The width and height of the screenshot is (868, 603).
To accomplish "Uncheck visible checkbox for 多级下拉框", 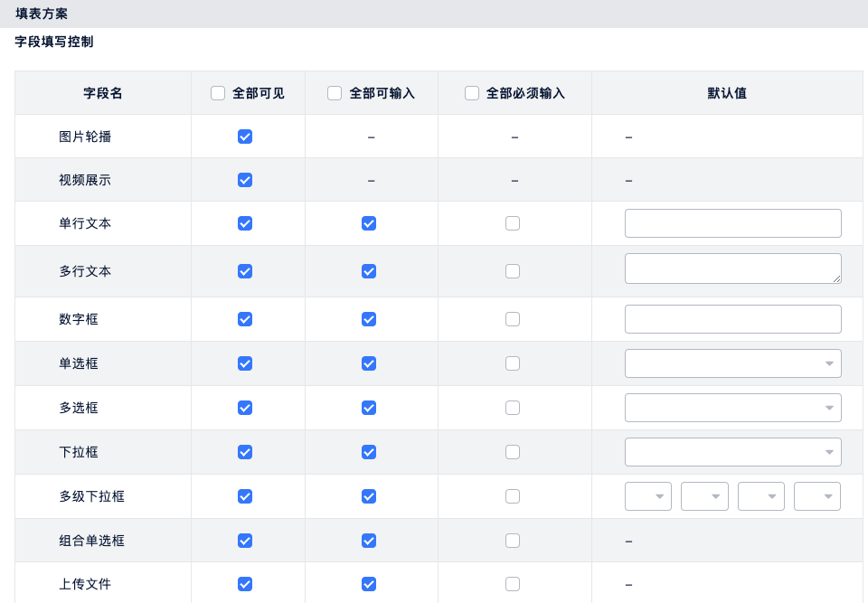I will tap(245, 496).
